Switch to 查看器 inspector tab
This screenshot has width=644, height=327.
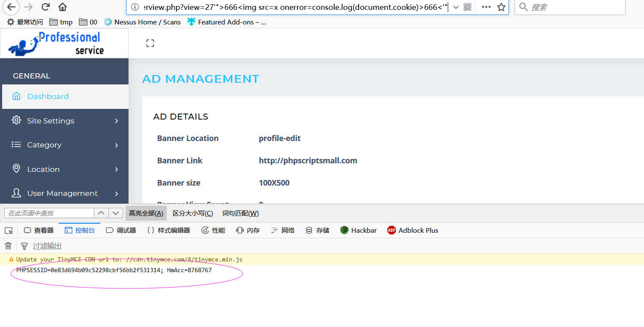[39, 231]
